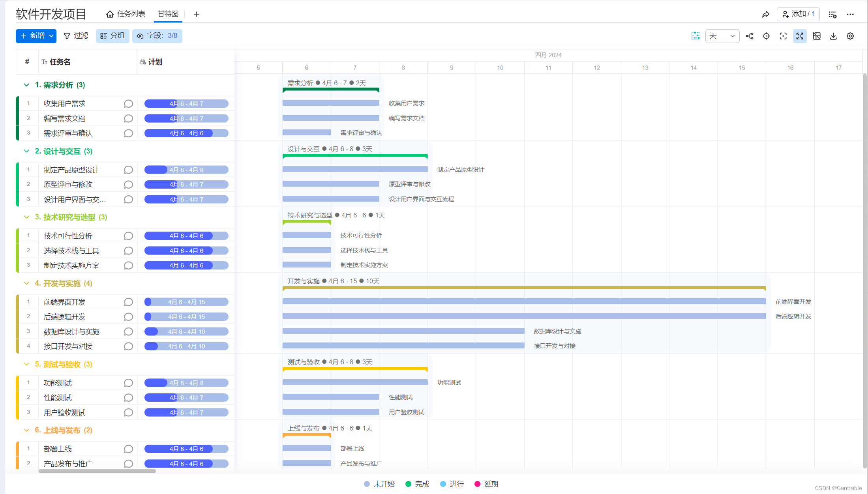The image size is (868, 494).
Task: Open Gantt settings gear icon
Action: (x=850, y=36)
